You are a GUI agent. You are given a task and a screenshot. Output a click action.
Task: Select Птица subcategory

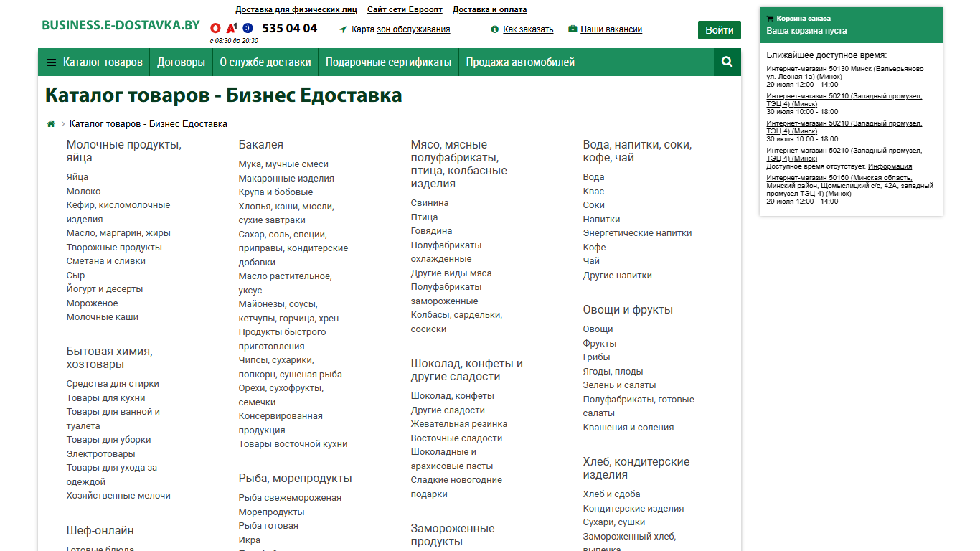[x=424, y=217]
